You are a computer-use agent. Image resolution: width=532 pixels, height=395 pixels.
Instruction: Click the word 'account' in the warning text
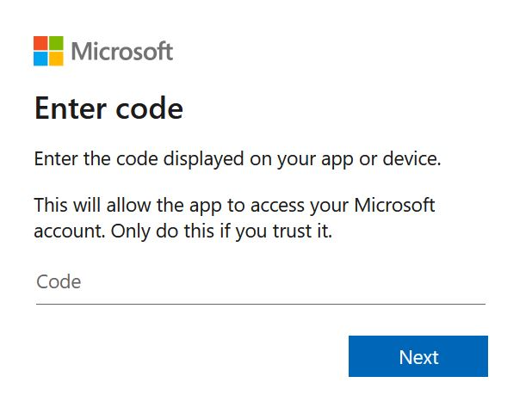click(x=69, y=231)
